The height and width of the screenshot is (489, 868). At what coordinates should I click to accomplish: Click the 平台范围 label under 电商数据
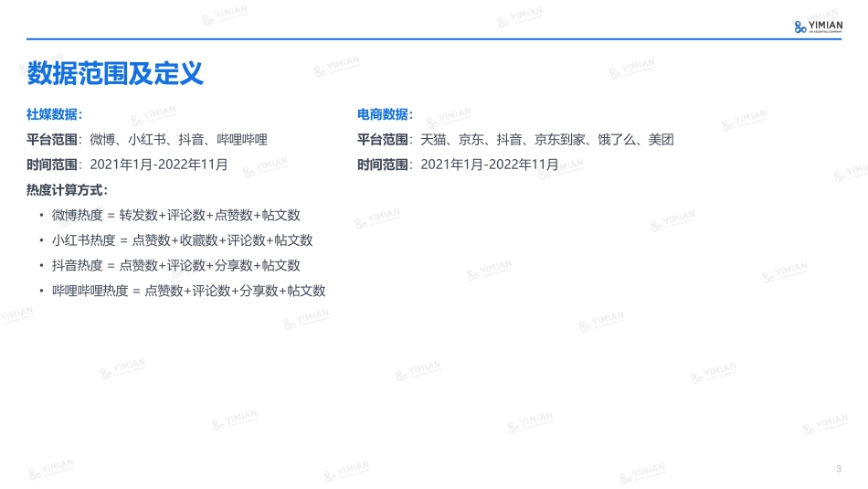[x=382, y=140]
